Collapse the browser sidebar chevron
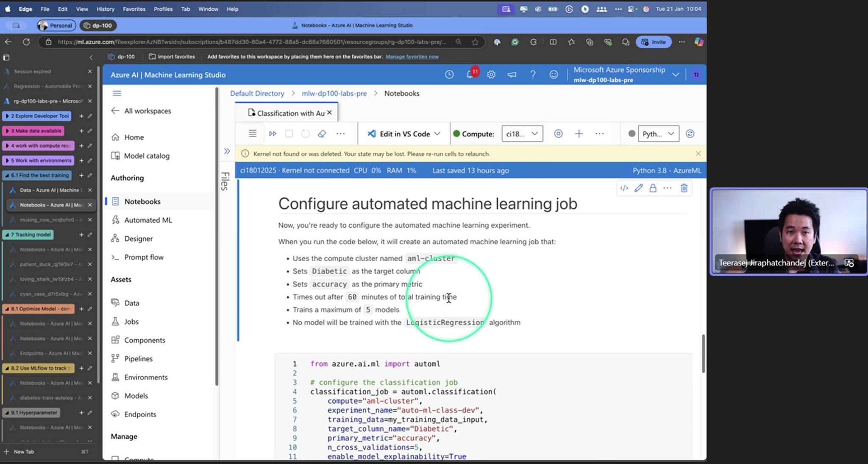 [91, 57]
